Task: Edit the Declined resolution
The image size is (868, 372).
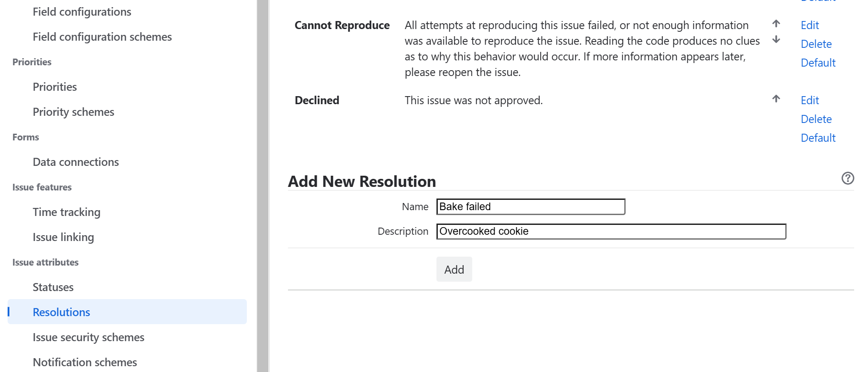Action: point(809,100)
